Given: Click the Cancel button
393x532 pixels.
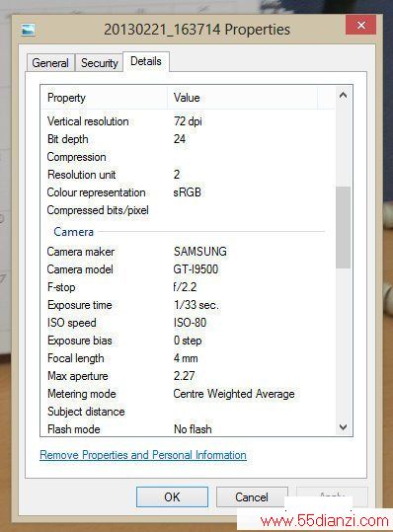Looking at the screenshot, I should pyautogui.click(x=252, y=497).
